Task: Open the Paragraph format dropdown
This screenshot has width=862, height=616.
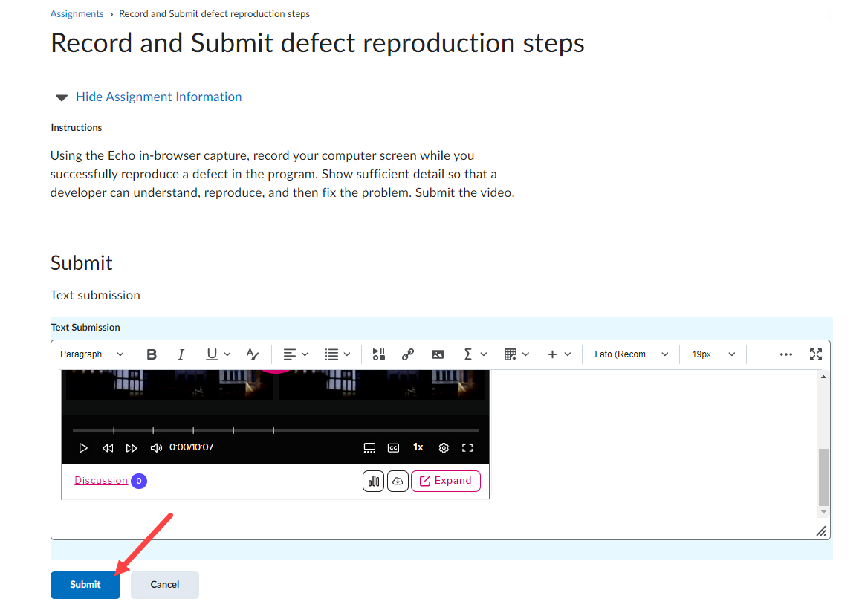Action: [x=92, y=354]
